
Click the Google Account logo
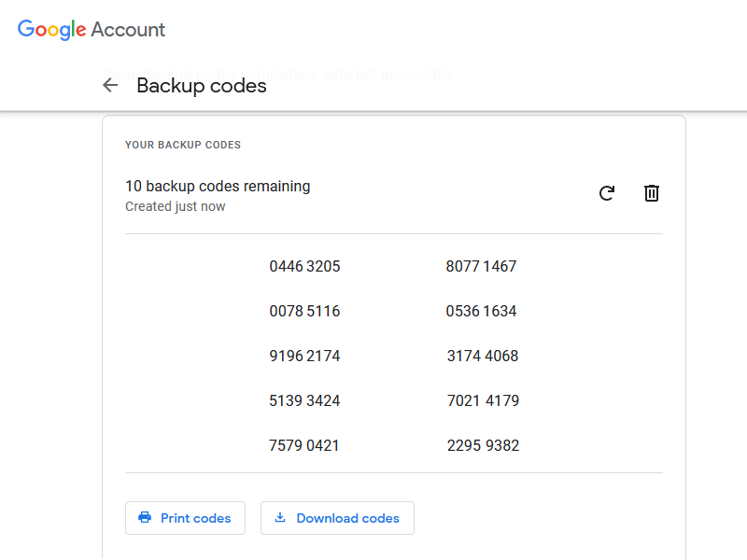point(92,29)
